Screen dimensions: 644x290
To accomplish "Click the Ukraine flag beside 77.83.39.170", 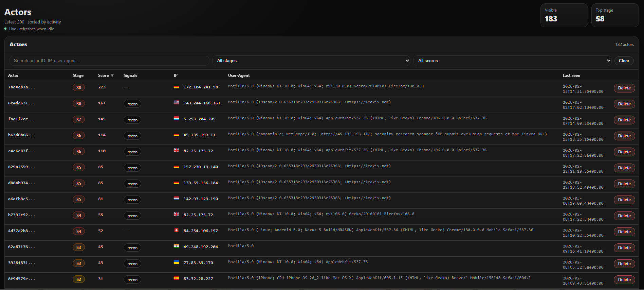I will point(176,262).
